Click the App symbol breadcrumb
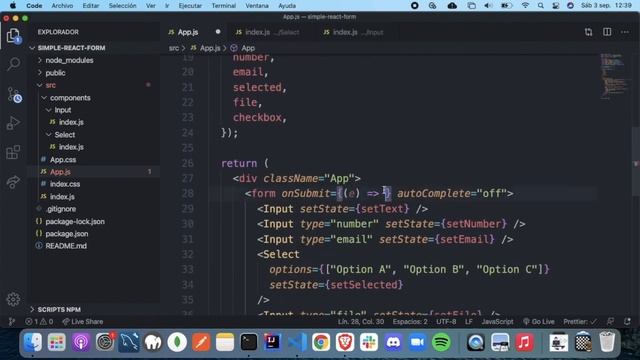The height and width of the screenshot is (360, 640). [x=247, y=48]
